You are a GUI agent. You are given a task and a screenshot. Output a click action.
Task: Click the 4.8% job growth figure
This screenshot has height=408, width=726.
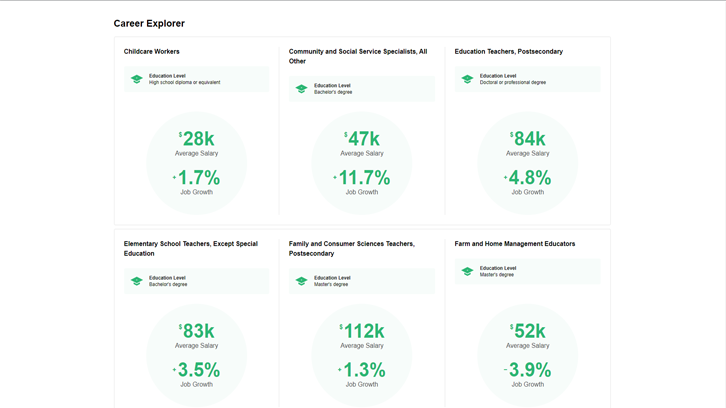(x=527, y=177)
